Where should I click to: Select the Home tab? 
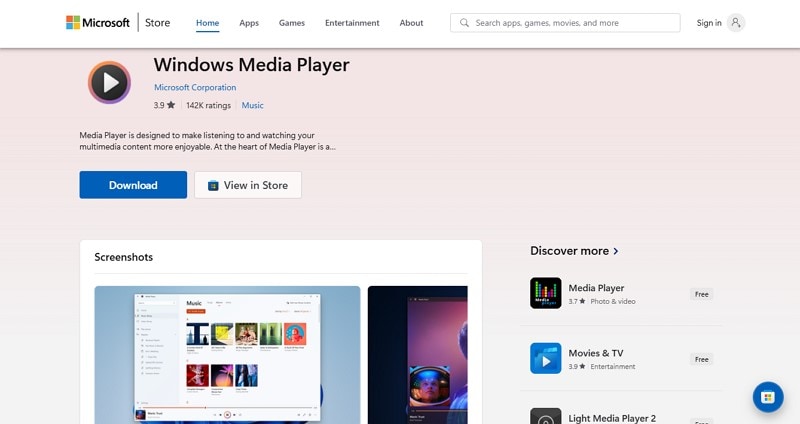(208, 23)
